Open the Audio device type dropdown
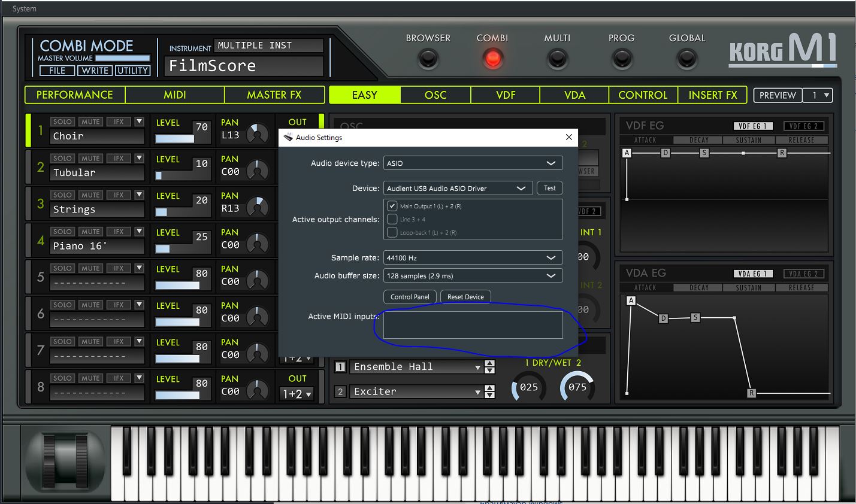 click(473, 163)
